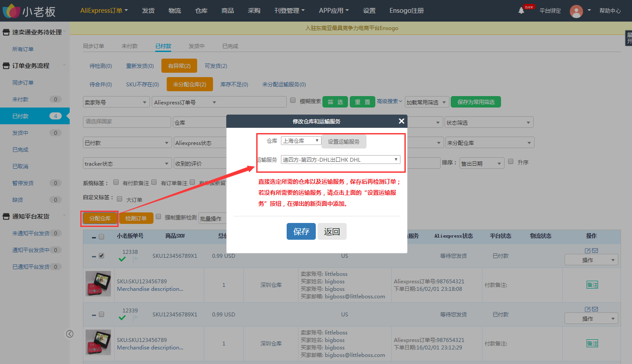Click the 保存为常用筛选 button
Viewport: 632px width, 364px height.
tap(476, 102)
